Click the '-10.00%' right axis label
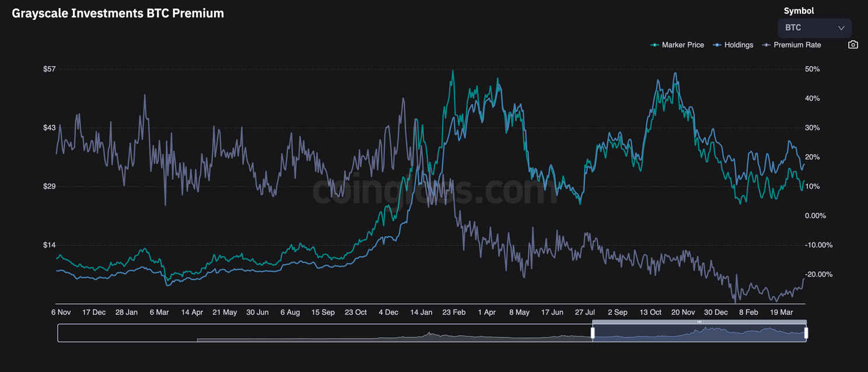This screenshot has width=868, height=372. click(819, 245)
